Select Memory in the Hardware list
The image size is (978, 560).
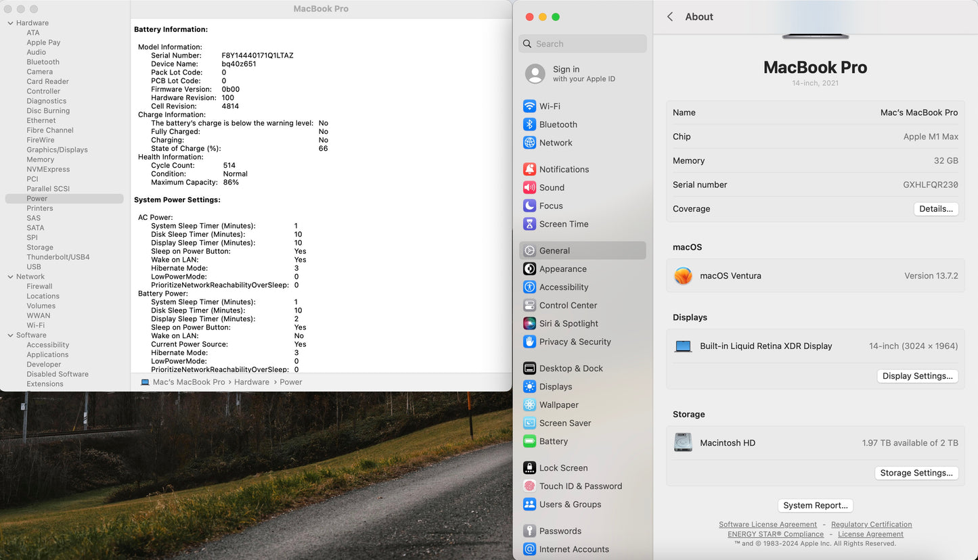(40, 160)
